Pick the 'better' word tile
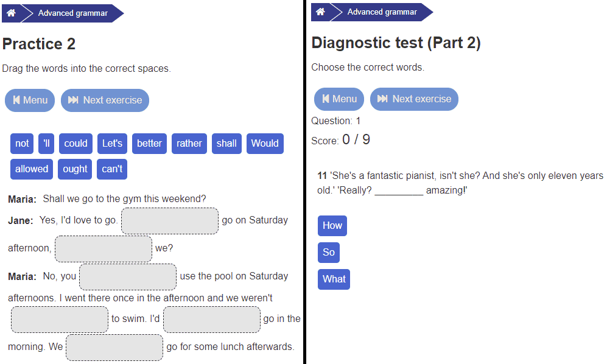The image size is (607, 364). pyautogui.click(x=149, y=144)
